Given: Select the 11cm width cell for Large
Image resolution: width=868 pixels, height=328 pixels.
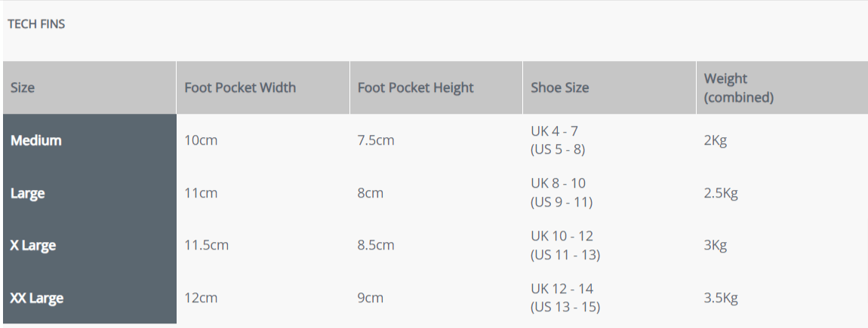Looking at the screenshot, I should [x=201, y=193].
